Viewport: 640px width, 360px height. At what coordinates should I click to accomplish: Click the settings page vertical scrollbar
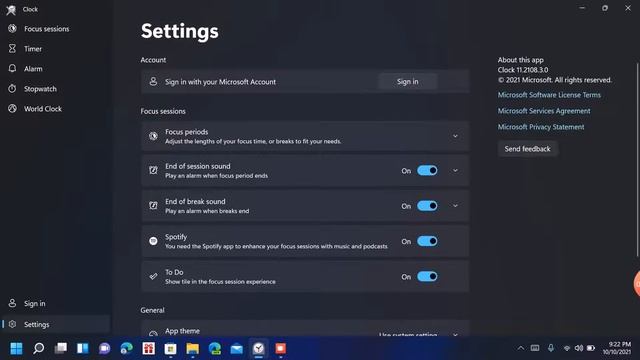point(637,159)
